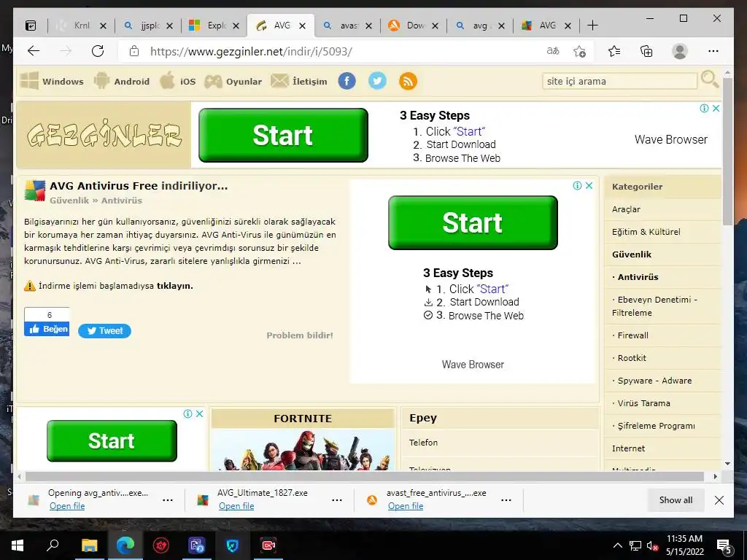The height and width of the screenshot is (560, 747).
Task: Close the Krnl tab
Action: coord(103,26)
